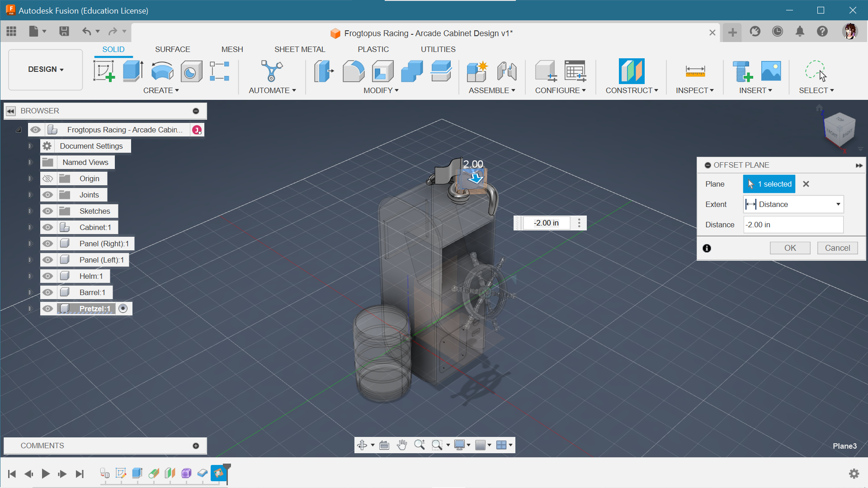The width and height of the screenshot is (868, 488).
Task: Hide the Sketches folder
Action: point(47,211)
